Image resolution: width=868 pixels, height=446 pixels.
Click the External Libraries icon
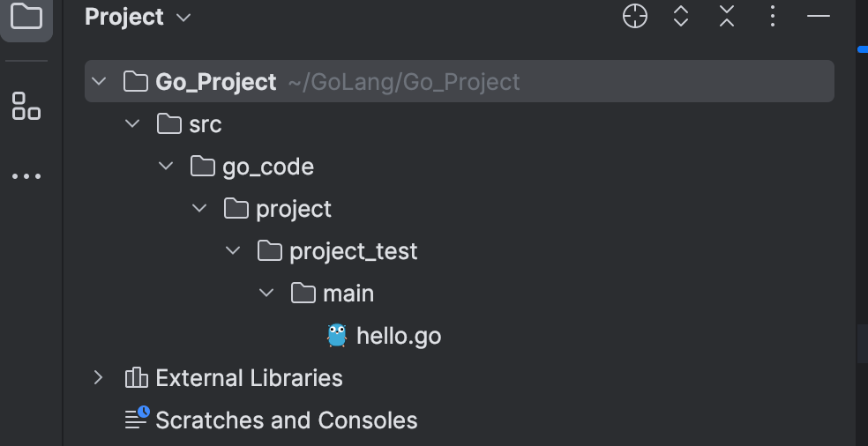coord(137,378)
